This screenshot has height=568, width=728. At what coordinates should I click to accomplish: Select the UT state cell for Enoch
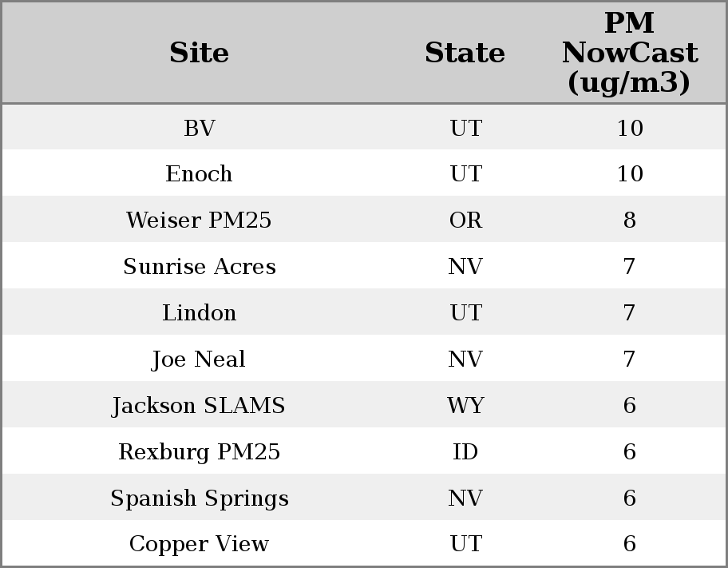[x=465, y=173]
